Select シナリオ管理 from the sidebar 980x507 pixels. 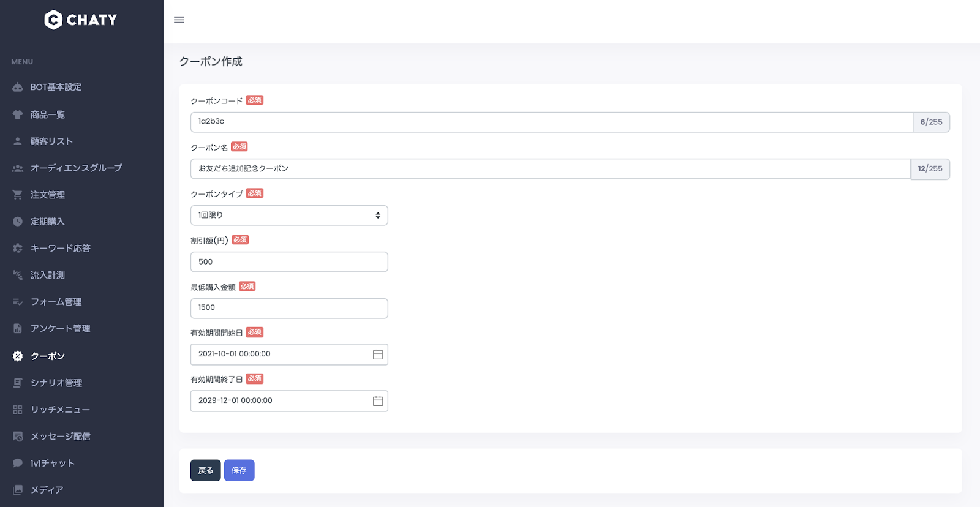[56, 383]
